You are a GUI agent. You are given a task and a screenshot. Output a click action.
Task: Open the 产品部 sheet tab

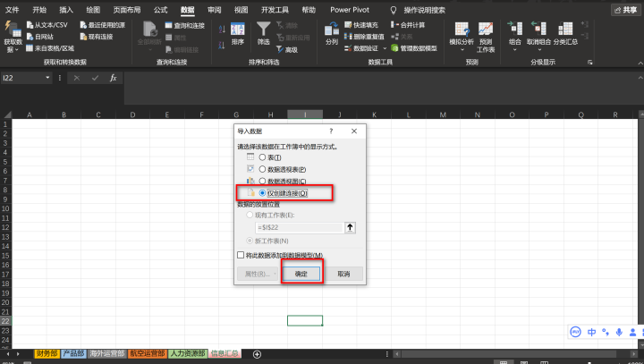[73, 354]
